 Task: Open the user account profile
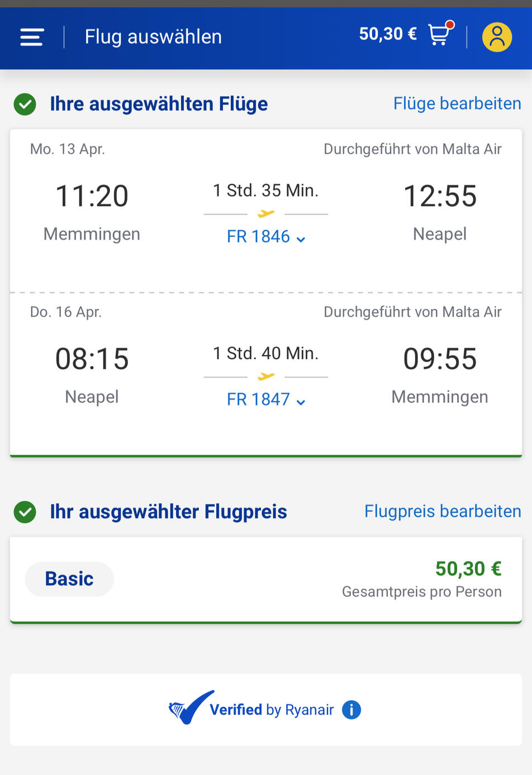[497, 37]
